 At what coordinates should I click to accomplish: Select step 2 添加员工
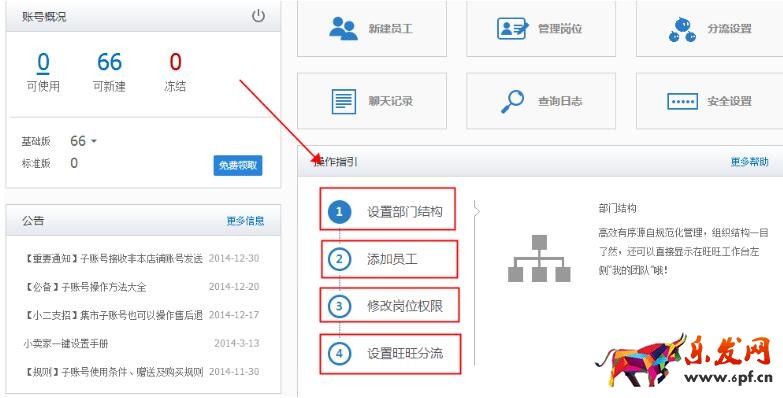tap(389, 259)
